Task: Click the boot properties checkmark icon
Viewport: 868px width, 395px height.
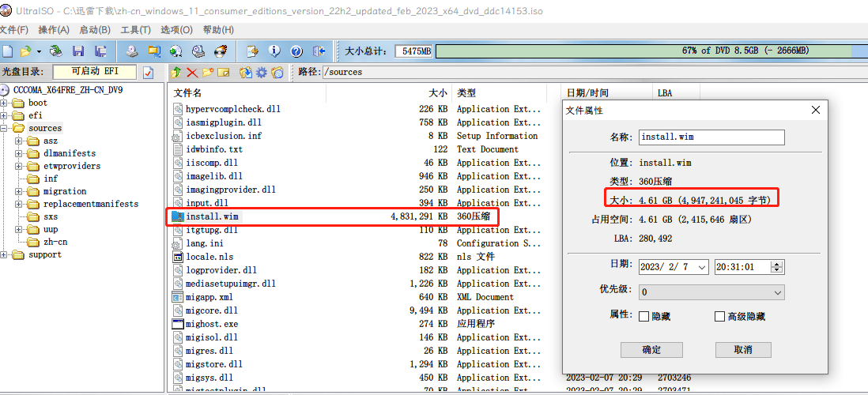Action: 149,73
